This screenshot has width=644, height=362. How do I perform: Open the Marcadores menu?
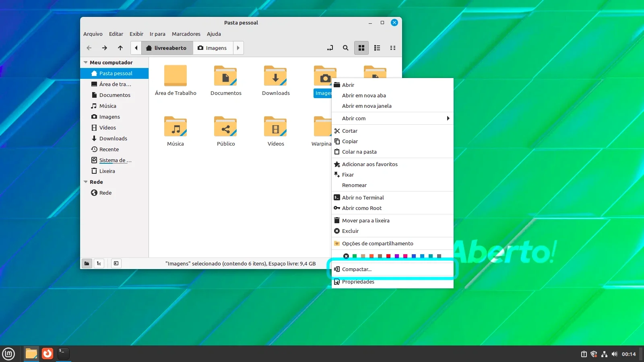[x=186, y=34]
